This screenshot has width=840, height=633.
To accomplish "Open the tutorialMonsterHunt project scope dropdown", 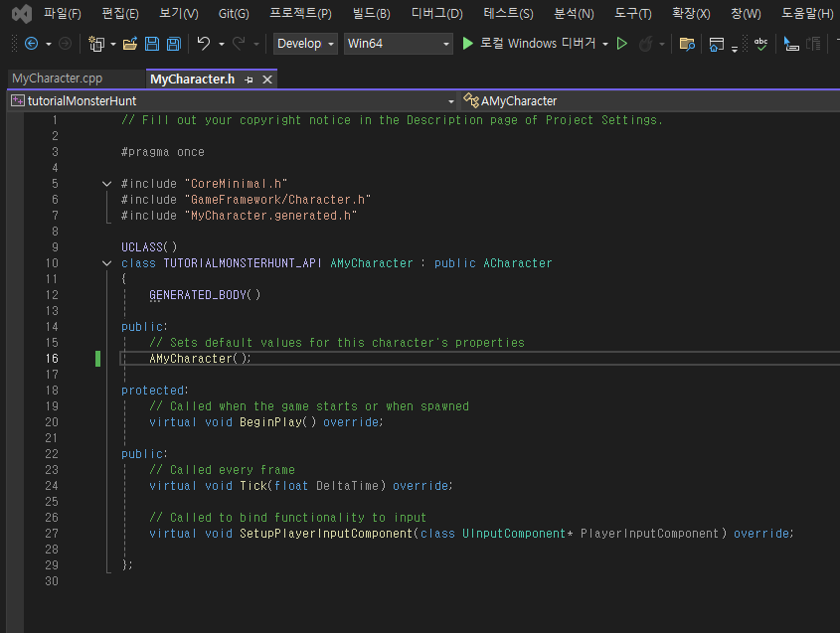I will 233,100.
